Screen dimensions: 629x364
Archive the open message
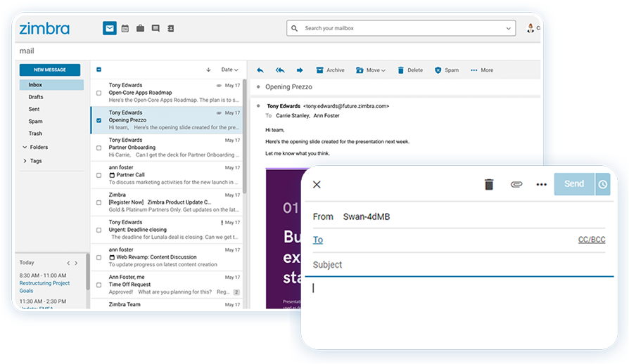click(x=330, y=70)
